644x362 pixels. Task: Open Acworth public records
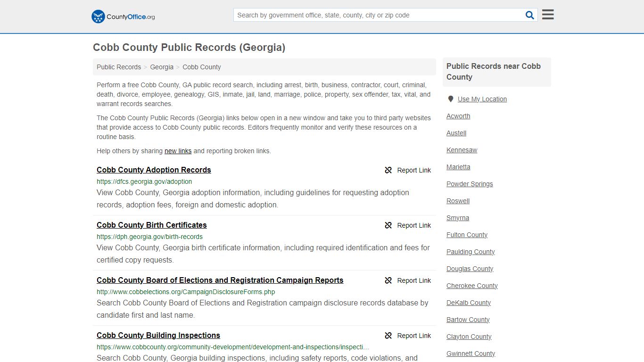click(x=458, y=116)
